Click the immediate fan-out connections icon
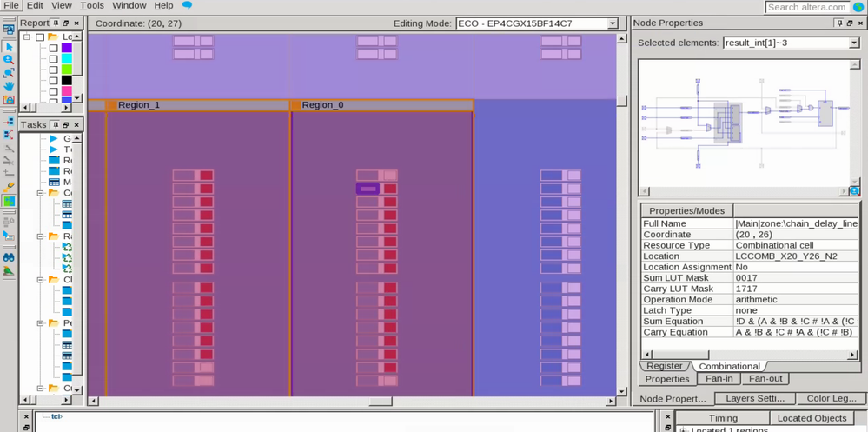The image size is (868, 432). pyautogui.click(x=9, y=135)
